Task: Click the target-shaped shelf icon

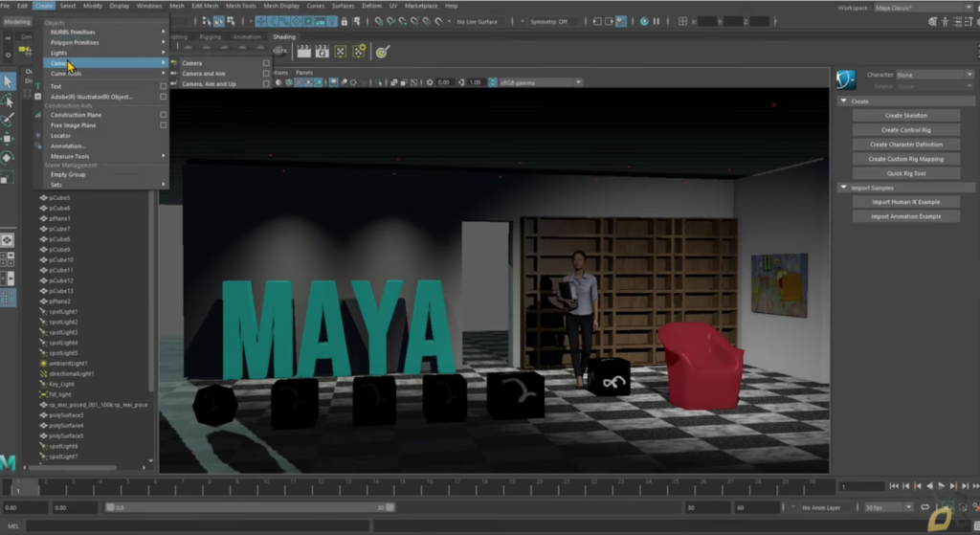Action: click(383, 52)
